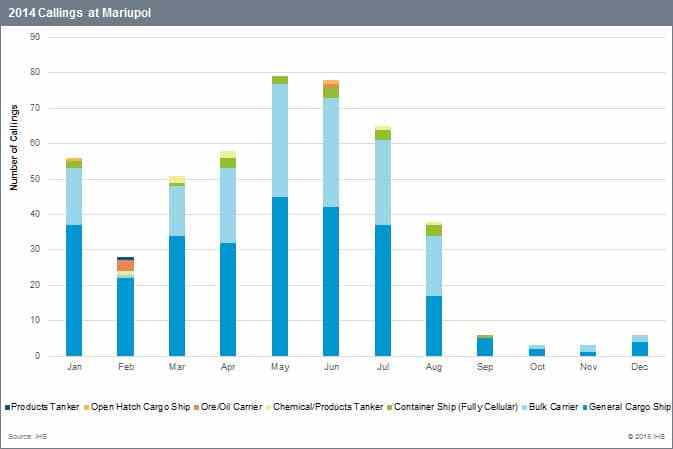Click the 'Source: IHS' footnote text
The height and width of the screenshot is (449, 673).
click(x=27, y=437)
